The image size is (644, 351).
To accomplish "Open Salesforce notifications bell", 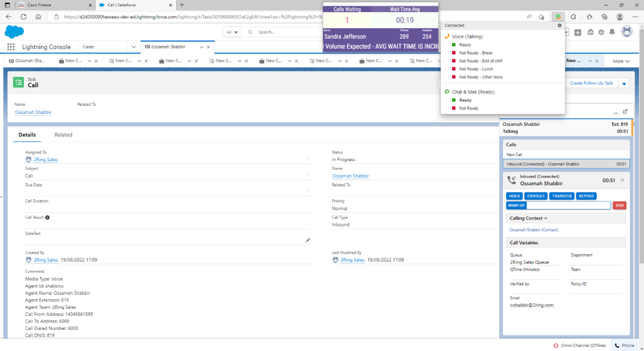I will point(612,32).
